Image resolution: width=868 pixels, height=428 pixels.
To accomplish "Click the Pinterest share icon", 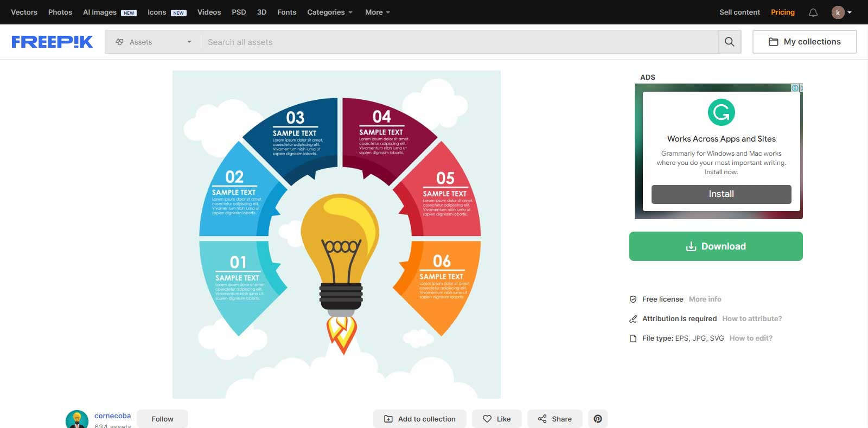I will (598, 419).
